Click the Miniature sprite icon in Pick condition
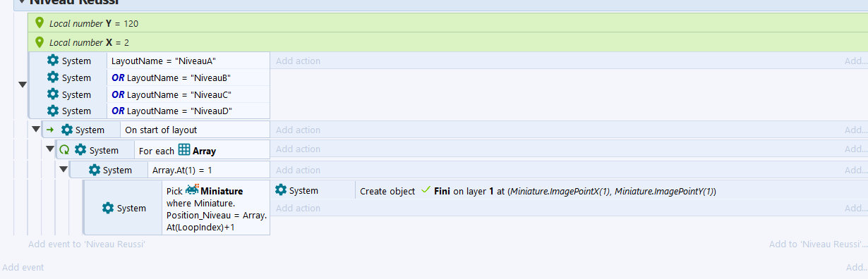The width and height of the screenshot is (868, 279). [x=192, y=190]
